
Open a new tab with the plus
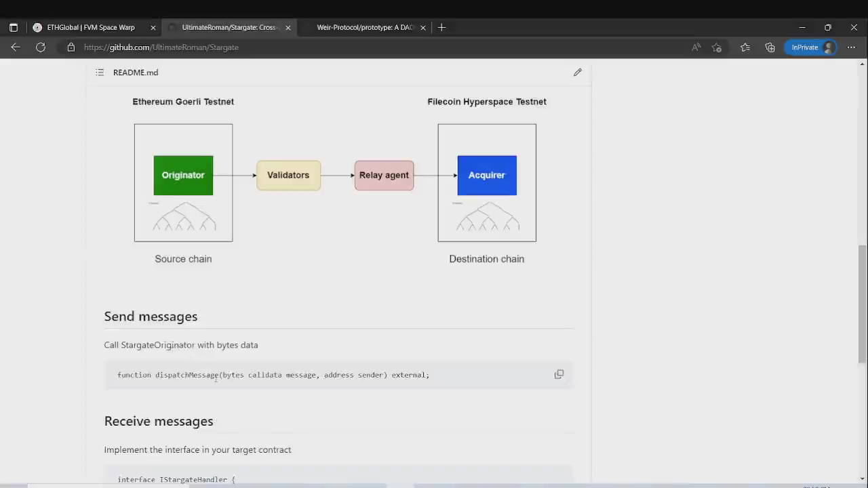point(441,28)
